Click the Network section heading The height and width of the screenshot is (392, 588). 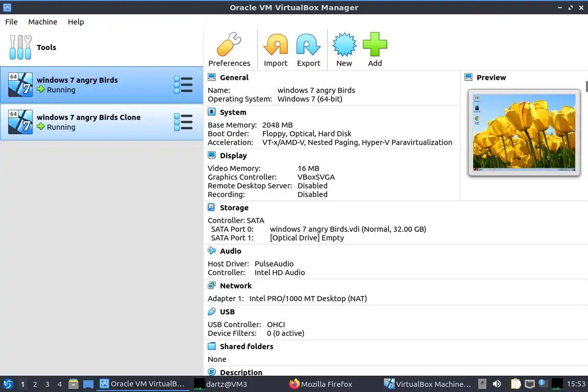tap(236, 285)
